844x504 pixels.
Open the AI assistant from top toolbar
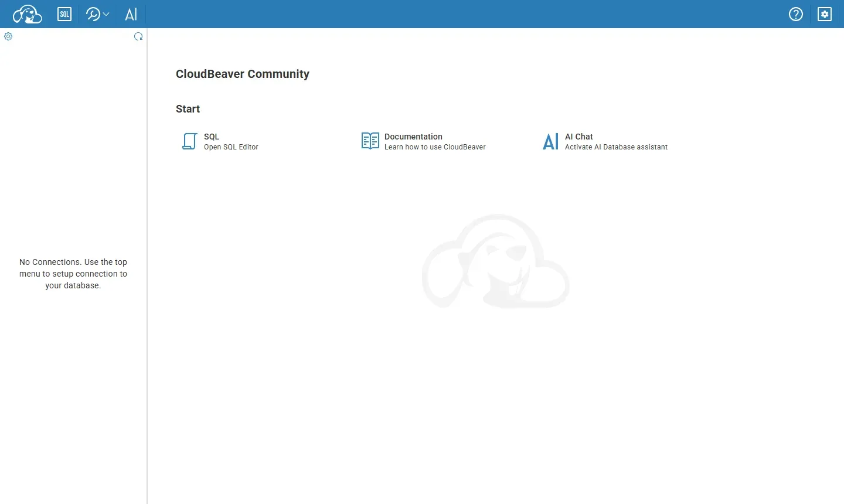(x=131, y=14)
